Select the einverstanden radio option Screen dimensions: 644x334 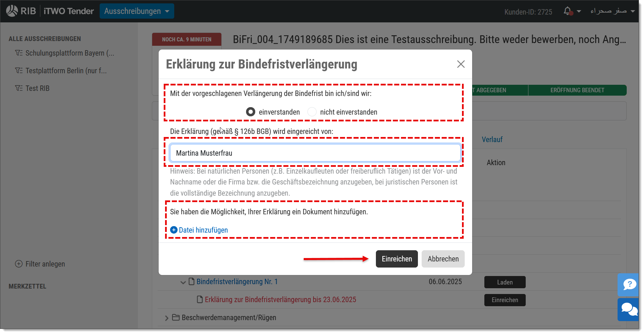[x=250, y=112]
